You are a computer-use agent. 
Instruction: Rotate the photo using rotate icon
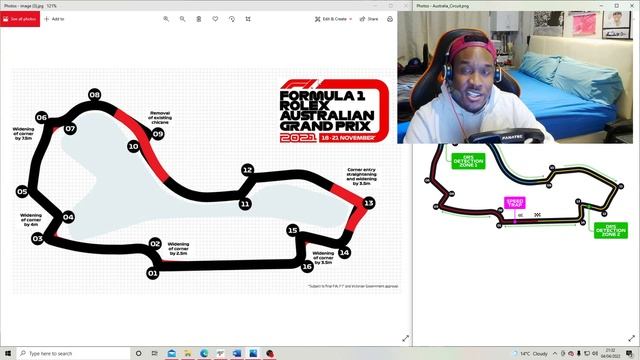(x=232, y=19)
